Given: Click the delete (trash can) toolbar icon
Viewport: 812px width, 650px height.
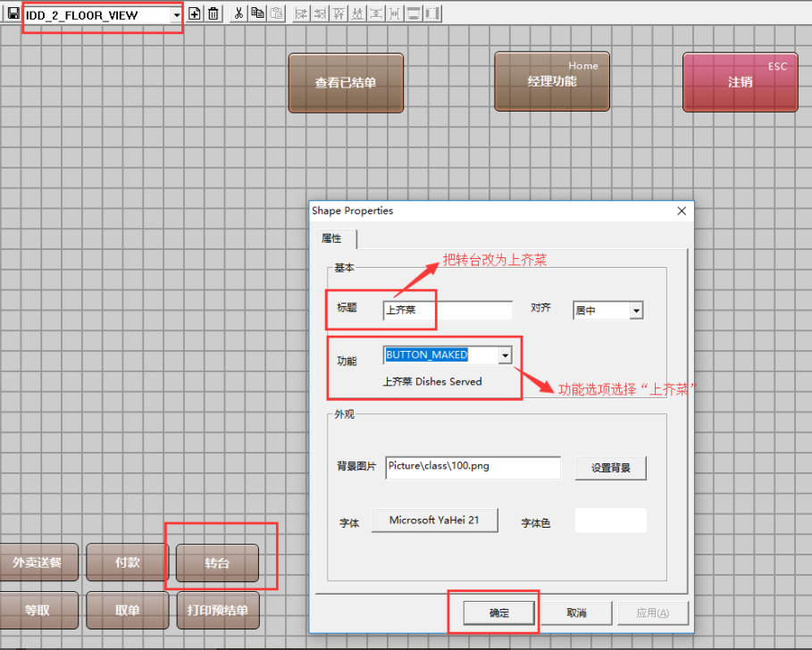Looking at the screenshot, I should click(213, 13).
